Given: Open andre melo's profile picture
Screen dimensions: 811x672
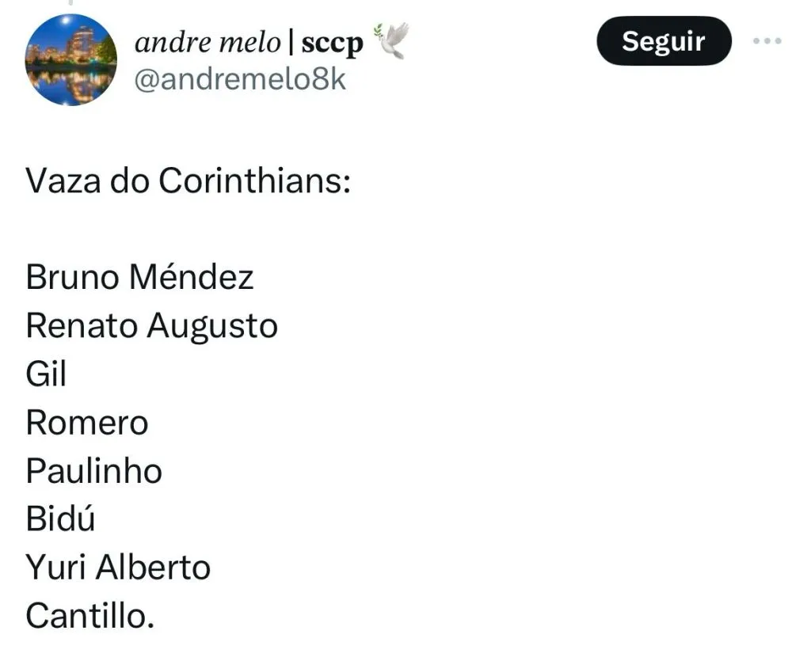Looking at the screenshot, I should (x=70, y=60).
